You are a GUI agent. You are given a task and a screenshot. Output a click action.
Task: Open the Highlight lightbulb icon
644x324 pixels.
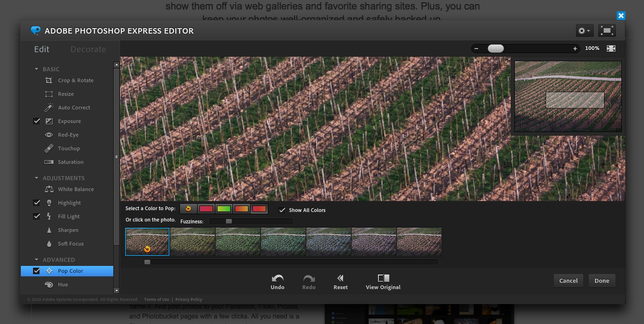coord(49,203)
